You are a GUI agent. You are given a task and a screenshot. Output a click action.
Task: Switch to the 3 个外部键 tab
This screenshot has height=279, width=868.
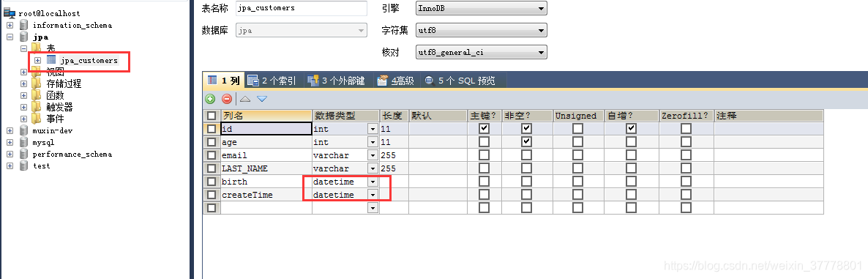(x=336, y=81)
